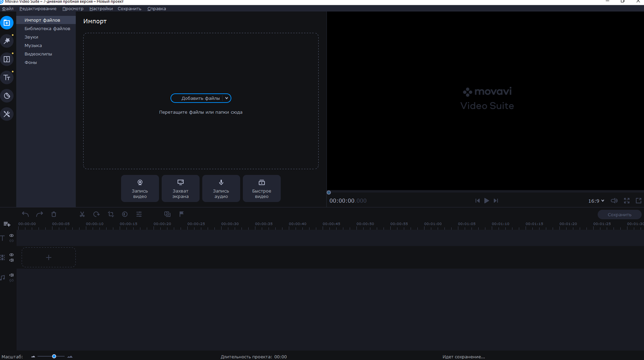Click the Rotate icon in timeline toolbar
The width and height of the screenshot is (644, 360).
pos(97,214)
